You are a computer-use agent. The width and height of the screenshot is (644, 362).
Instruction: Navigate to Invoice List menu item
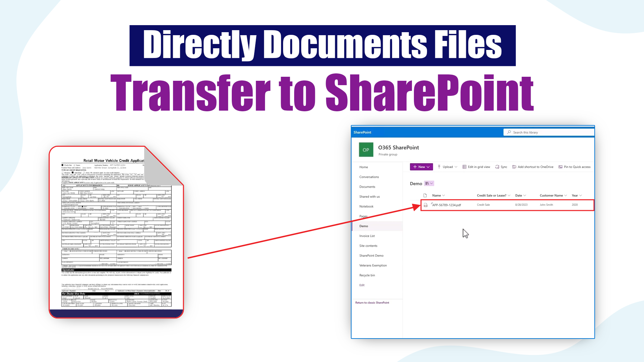click(367, 236)
